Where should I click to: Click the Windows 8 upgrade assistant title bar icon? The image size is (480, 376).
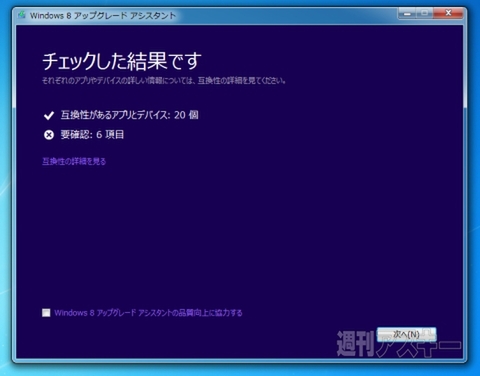(x=22, y=15)
